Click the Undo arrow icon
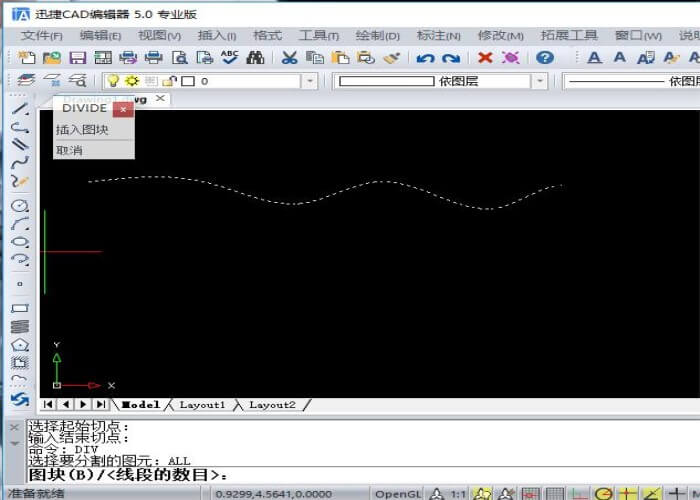The height and width of the screenshot is (500, 700). pyautogui.click(x=425, y=59)
